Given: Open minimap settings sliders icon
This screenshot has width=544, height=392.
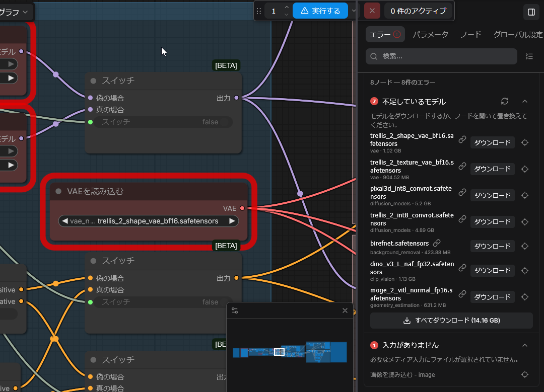Looking at the screenshot, I should tap(235, 310).
